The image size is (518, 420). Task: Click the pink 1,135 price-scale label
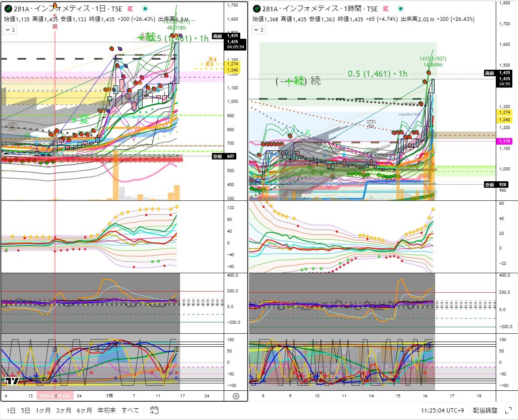point(505,141)
